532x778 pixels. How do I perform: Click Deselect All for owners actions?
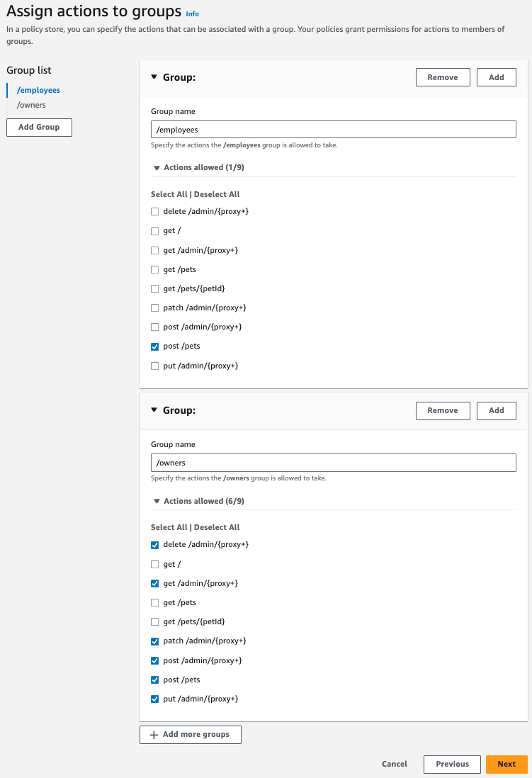coord(217,527)
